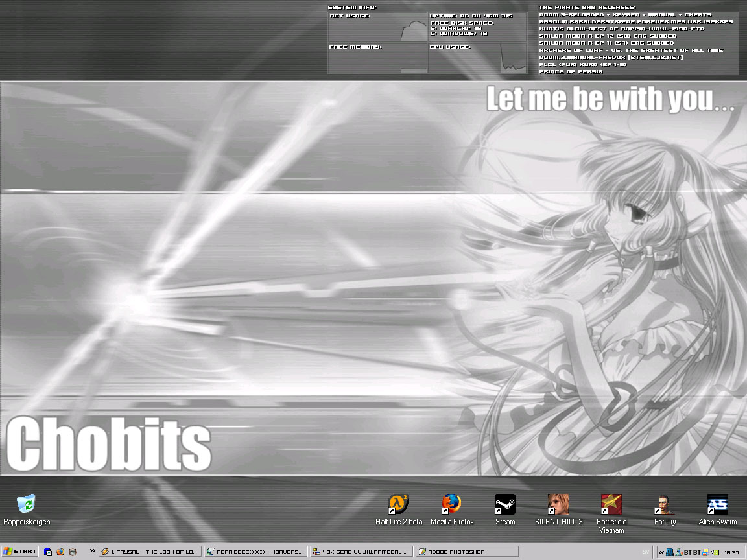The height and width of the screenshot is (560, 747).
Task: Click the SV language indicator
Action: click(646, 552)
